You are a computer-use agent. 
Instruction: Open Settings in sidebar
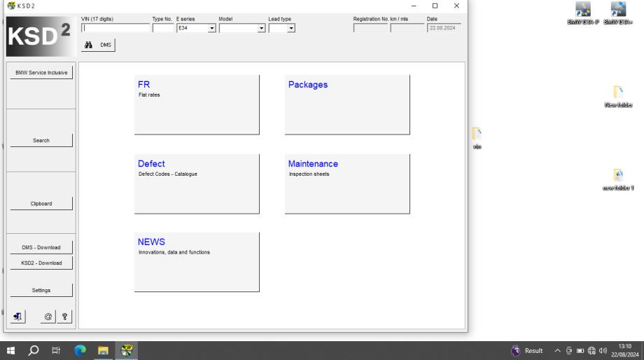click(41, 290)
